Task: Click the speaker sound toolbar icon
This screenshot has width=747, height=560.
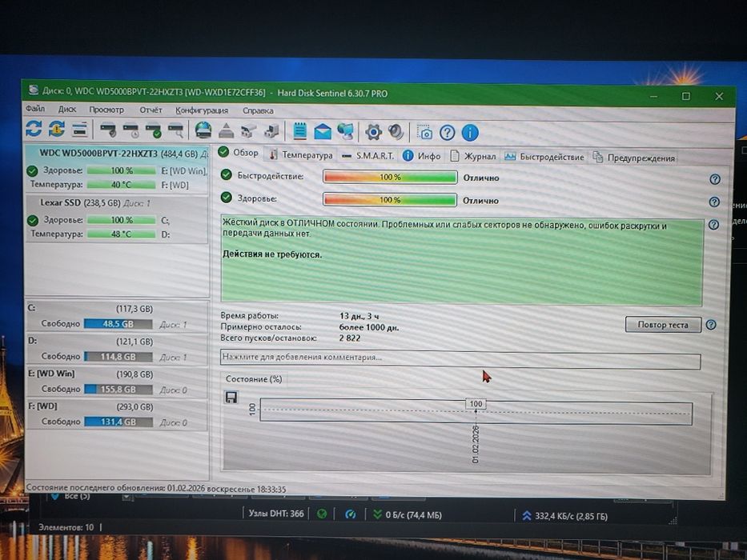Action: click(396, 132)
